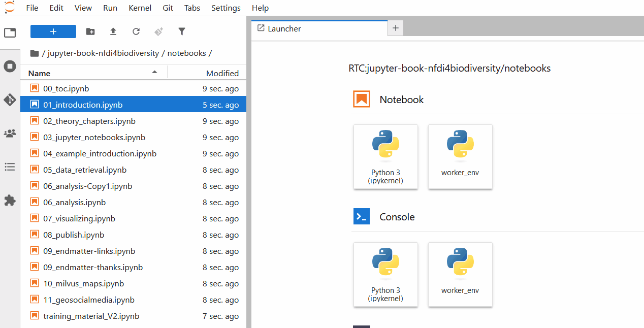Open the Git panel in the left sidebar
The width and height of the screenshot is (644, 328).
(x=10, y=100)
